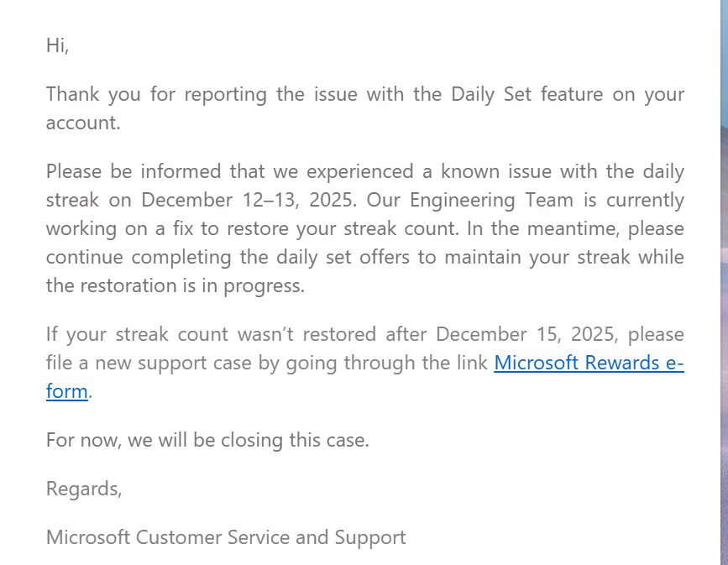Click the "Hi," greeting line
Screen dimensions: 728x565
click(x=58, y=45)
